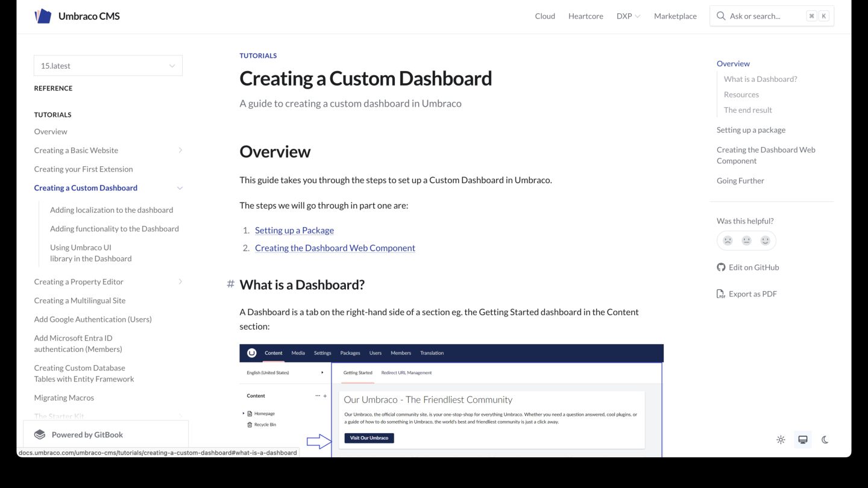Click the dashboard screenshot image

451,401
